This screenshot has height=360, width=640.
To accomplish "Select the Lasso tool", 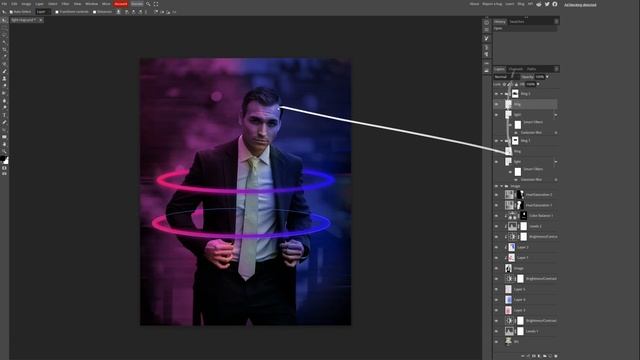I will (4, 35).
